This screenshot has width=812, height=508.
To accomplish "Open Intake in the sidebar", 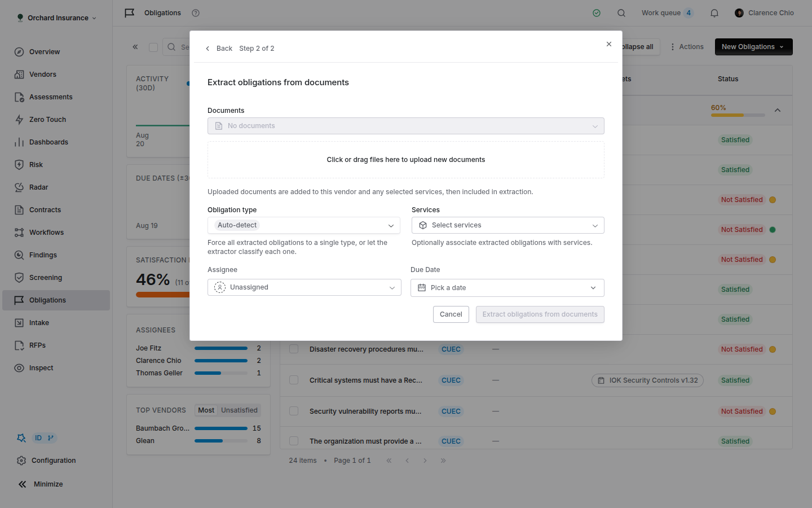I will coord(56,323).
